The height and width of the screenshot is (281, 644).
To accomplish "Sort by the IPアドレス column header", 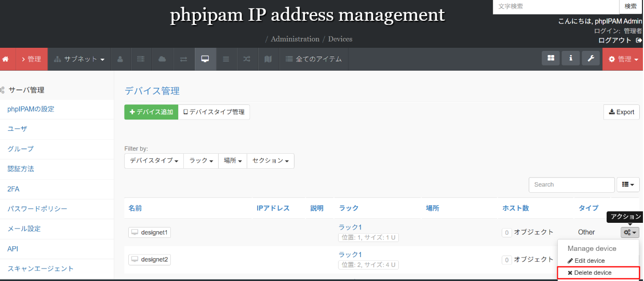I will [273, 208].
